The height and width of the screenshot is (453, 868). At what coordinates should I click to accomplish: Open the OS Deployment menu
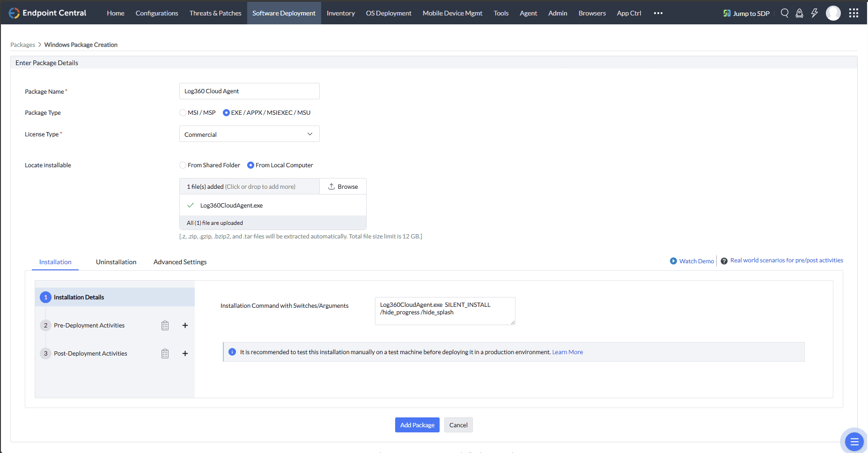pos(389,13)
